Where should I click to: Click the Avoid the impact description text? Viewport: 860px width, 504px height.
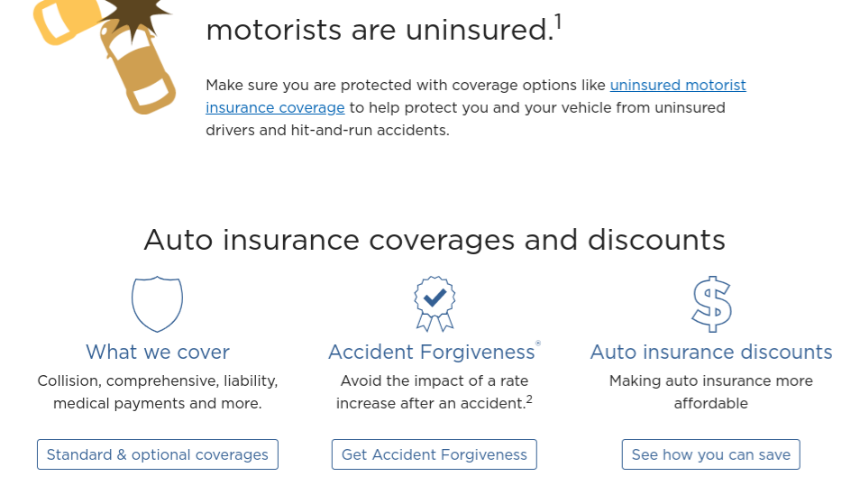(x=435, y=392)
